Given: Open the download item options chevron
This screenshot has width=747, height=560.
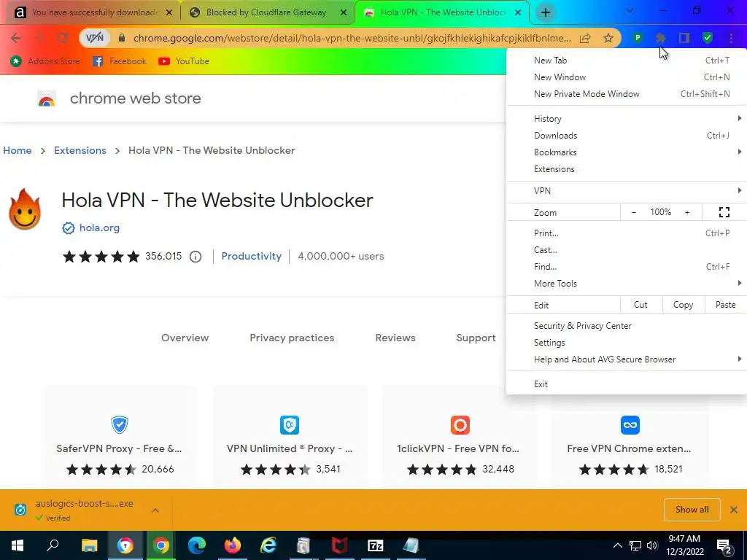Looking at the screenshot, I should click(155, 510).
